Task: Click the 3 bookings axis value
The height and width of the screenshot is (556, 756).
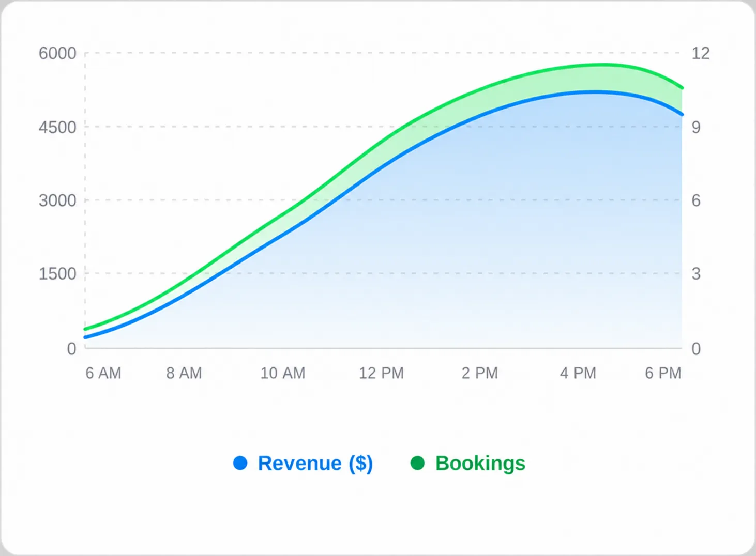Action: [x=697, y=274]
